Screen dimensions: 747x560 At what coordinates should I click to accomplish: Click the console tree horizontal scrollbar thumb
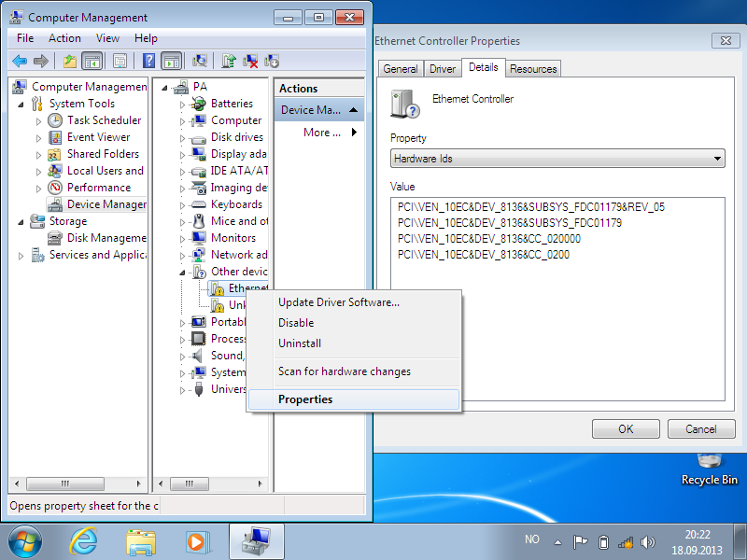65,483
